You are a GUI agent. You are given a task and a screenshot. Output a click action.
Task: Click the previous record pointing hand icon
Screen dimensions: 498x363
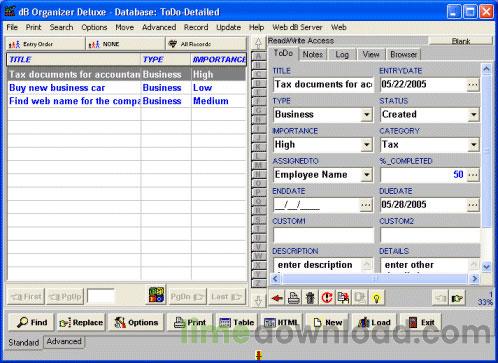[440, 298]
